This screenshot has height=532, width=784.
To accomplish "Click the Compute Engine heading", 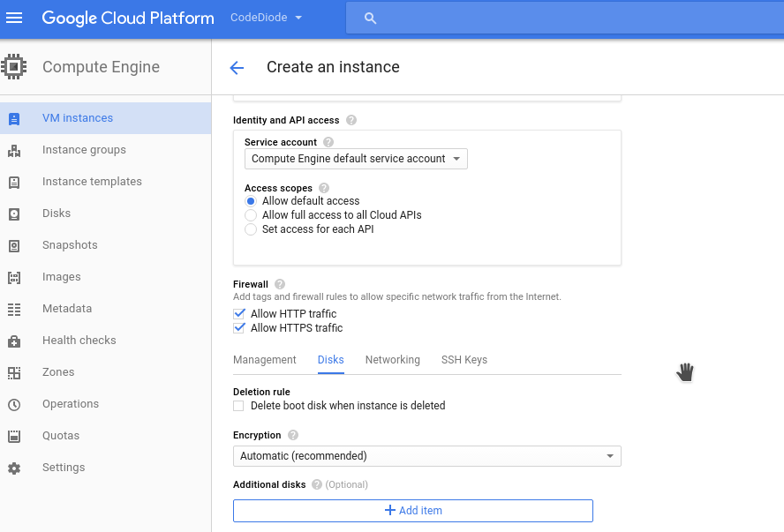I will pyautogui.click(x=101, y=67).
